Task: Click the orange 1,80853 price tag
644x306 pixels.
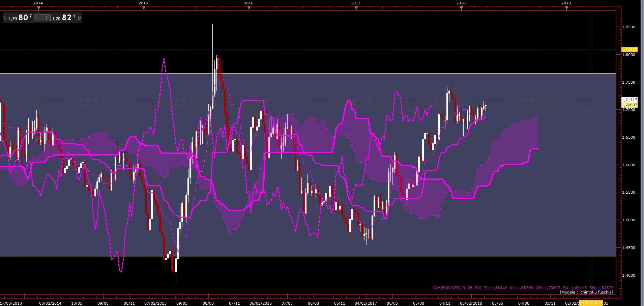Action: [x=629, y=50]
